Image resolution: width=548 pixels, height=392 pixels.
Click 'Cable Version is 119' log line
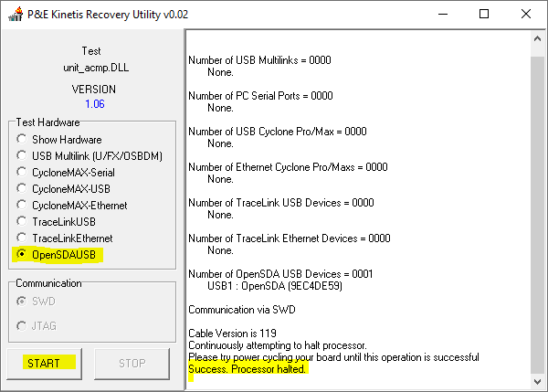coord(232,334)
